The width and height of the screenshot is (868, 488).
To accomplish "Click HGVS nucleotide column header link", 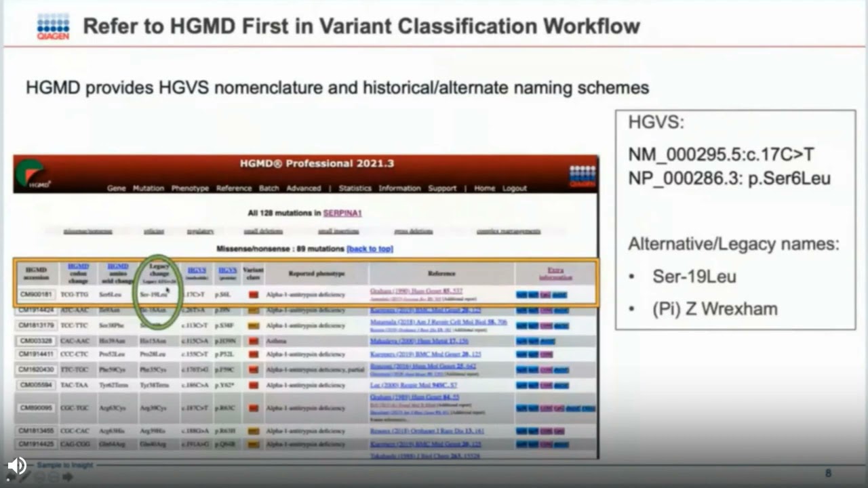I will [x=197, y=269].
